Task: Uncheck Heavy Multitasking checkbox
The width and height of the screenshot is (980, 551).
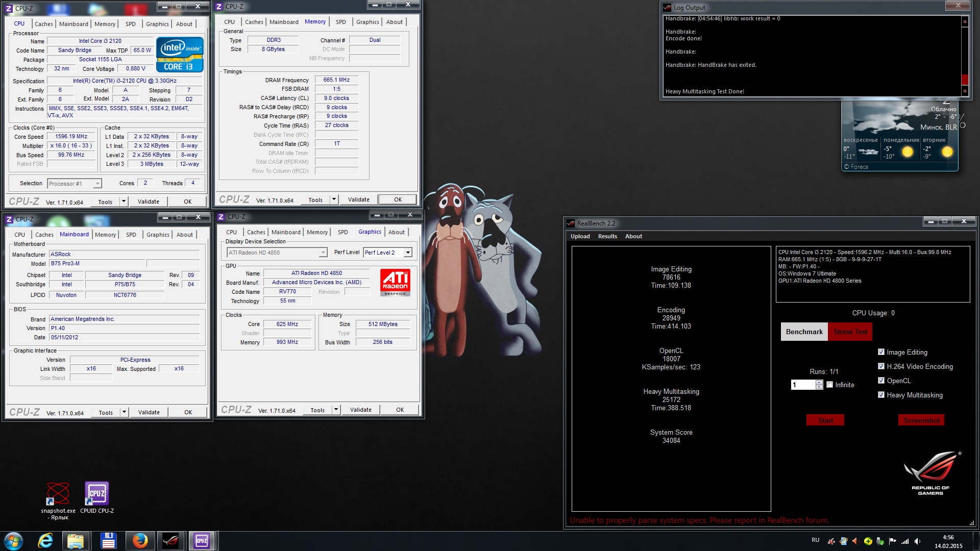Action: point(881,395)
